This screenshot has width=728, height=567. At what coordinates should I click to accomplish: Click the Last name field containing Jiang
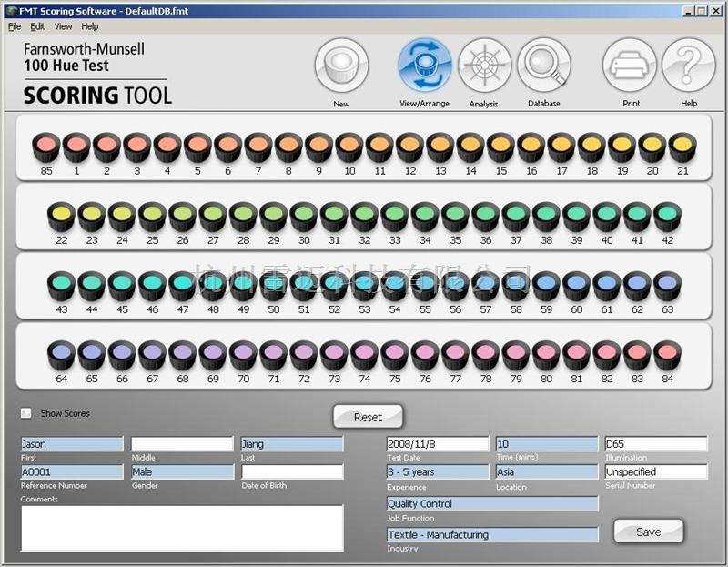click(292, 444)
